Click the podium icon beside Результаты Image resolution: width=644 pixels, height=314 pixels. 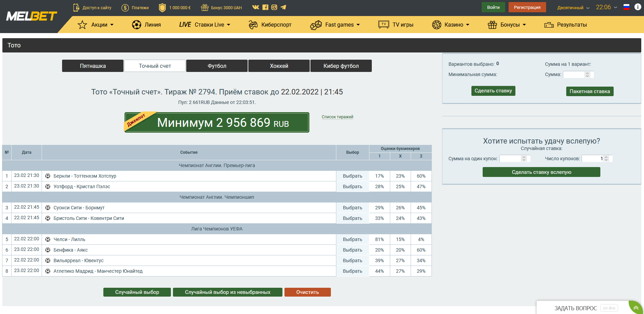549,25
